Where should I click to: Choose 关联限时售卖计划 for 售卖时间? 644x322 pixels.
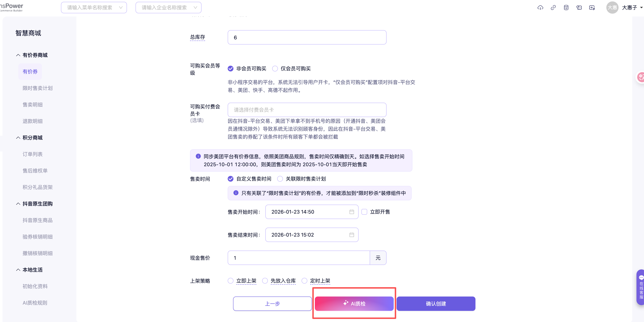(x=280, y=179)
